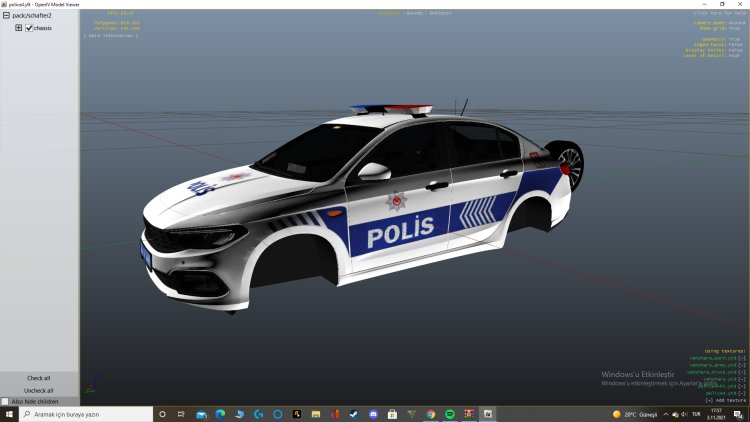Toggle the Show grid option
The image size is (750, 422).
[x=720, y=28]
